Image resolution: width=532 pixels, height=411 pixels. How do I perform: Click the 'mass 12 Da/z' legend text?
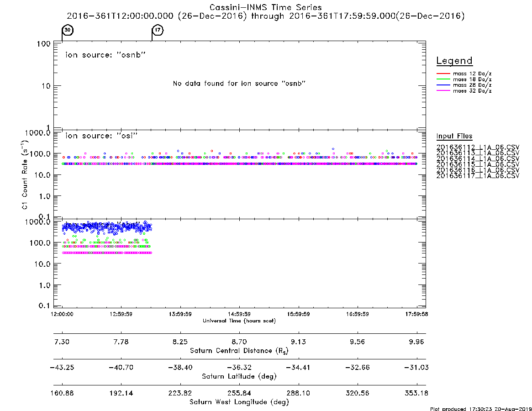[x=472, y=74]
